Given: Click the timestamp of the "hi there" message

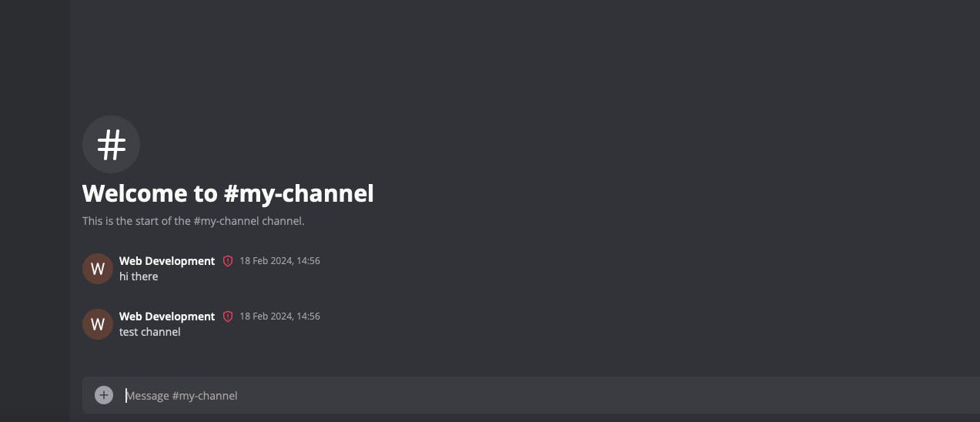Looking at the screenshot, I should [x=279, y=261].
